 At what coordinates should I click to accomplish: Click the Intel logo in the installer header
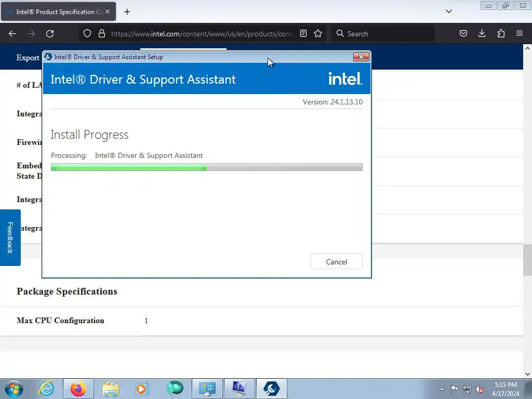pyautogui.click(x=345, y=79)
